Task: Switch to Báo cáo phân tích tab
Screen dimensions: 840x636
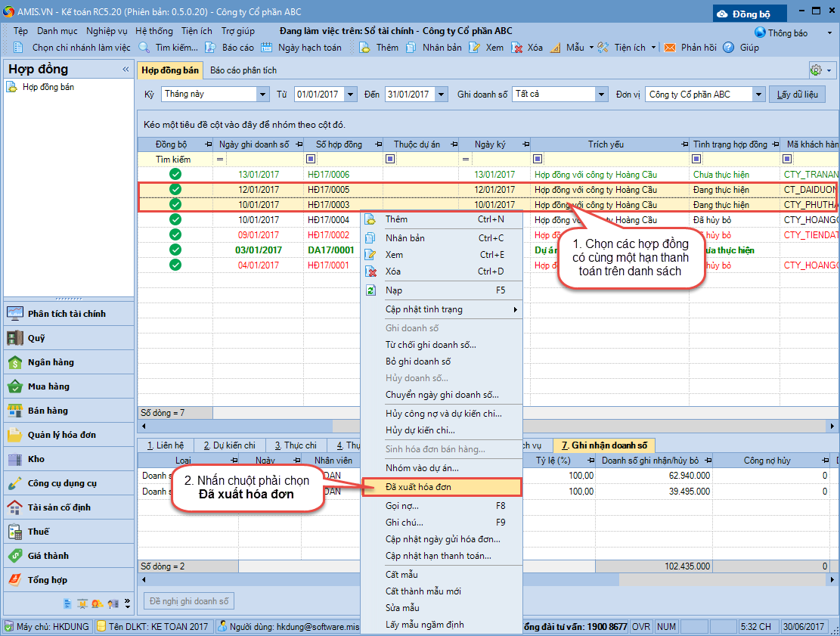Action: (x=243, y=70)
